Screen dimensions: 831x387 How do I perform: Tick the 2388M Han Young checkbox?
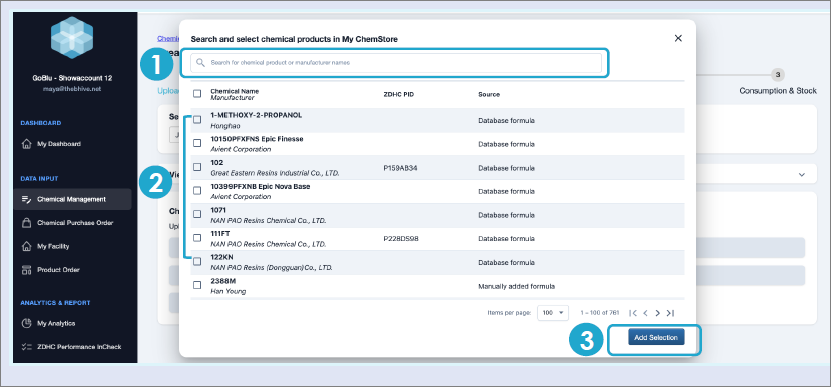[197, 285]
